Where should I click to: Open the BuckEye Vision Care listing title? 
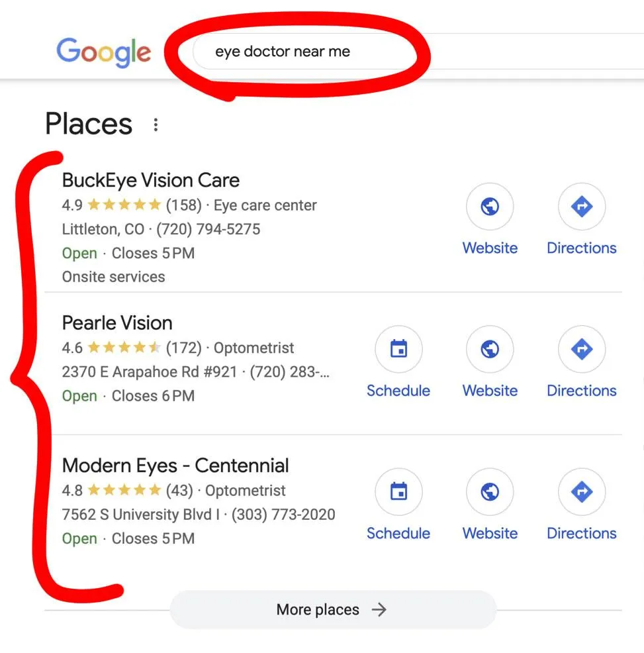151,180
